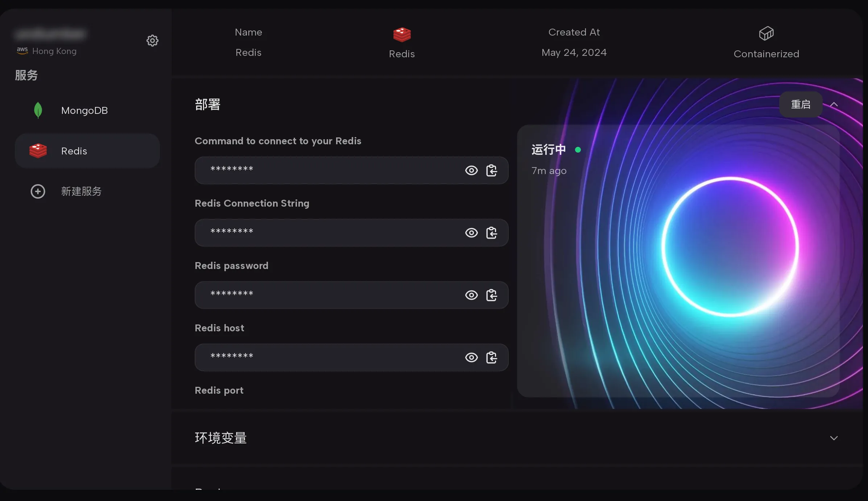Unmask the Redis password field

[471, 295]
